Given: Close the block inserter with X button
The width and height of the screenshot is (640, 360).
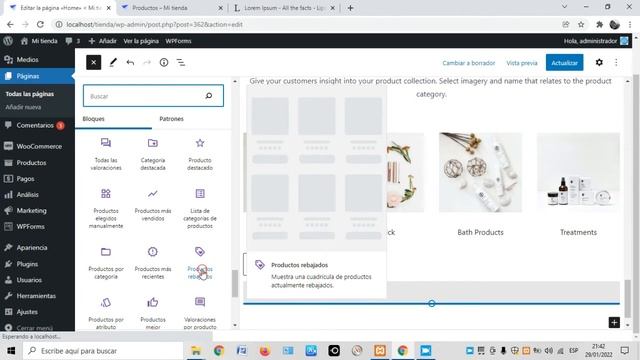Looking at the screenshot, I should coord(93,62).
